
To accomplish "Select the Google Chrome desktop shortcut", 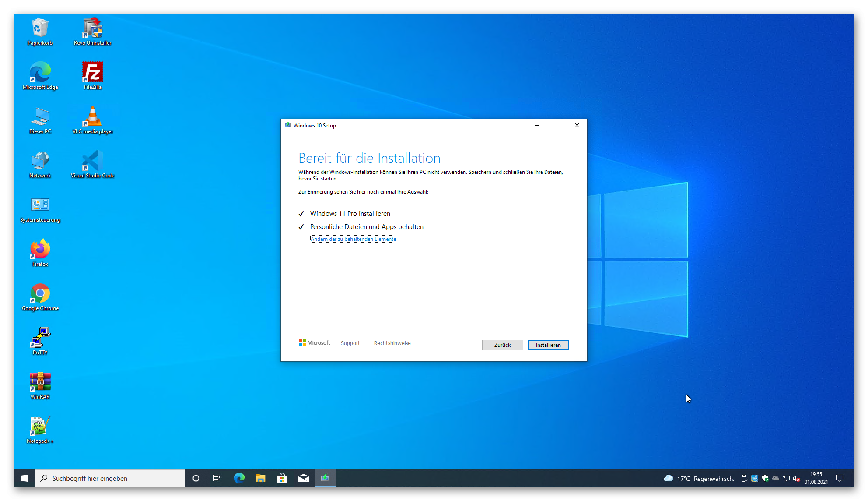I will [x=40, y=297].
